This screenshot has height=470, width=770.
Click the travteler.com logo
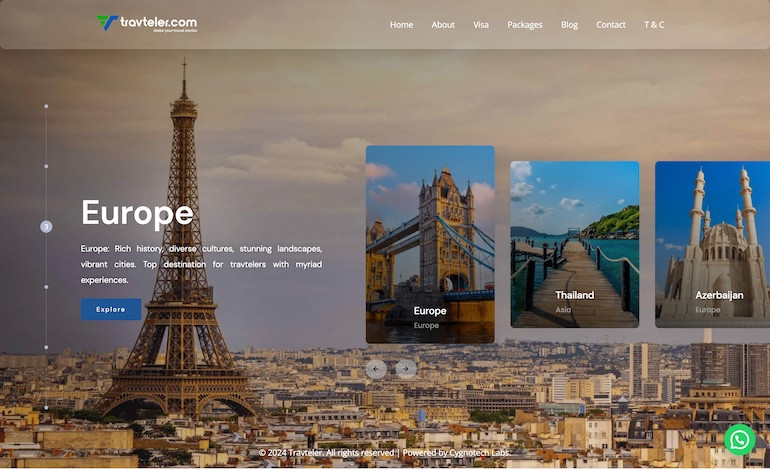tap(147, 23)
